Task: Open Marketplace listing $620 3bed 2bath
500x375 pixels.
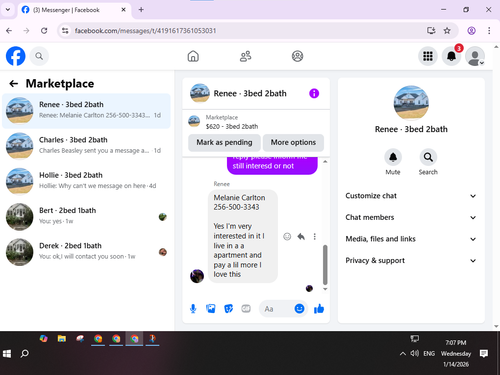Action: (x=256, y=122)
